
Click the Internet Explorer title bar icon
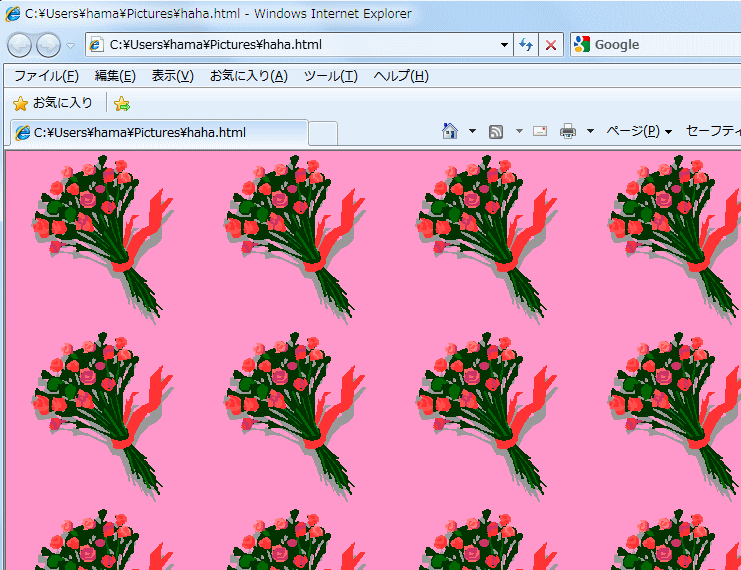tap(12, 14)
